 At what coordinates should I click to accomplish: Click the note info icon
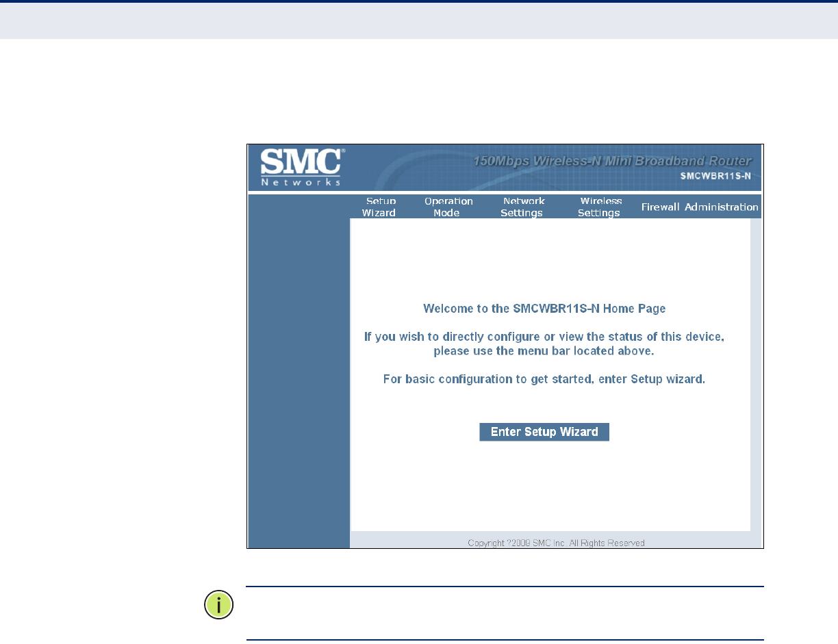coord(218,605)
